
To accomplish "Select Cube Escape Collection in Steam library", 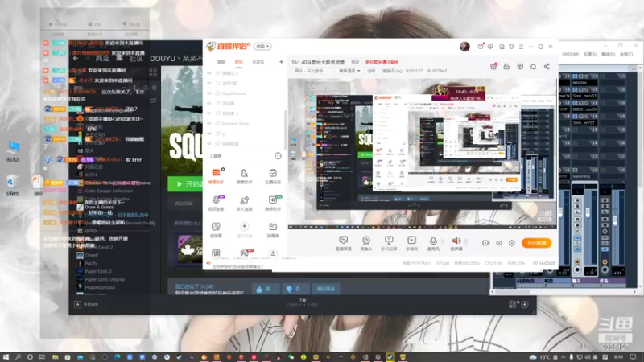I will point(109,191).
